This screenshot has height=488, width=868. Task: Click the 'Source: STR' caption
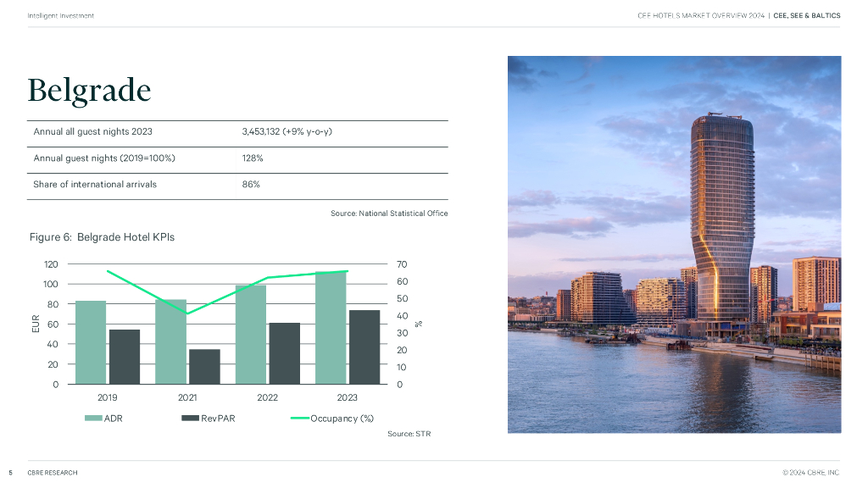tap(409, 434)
